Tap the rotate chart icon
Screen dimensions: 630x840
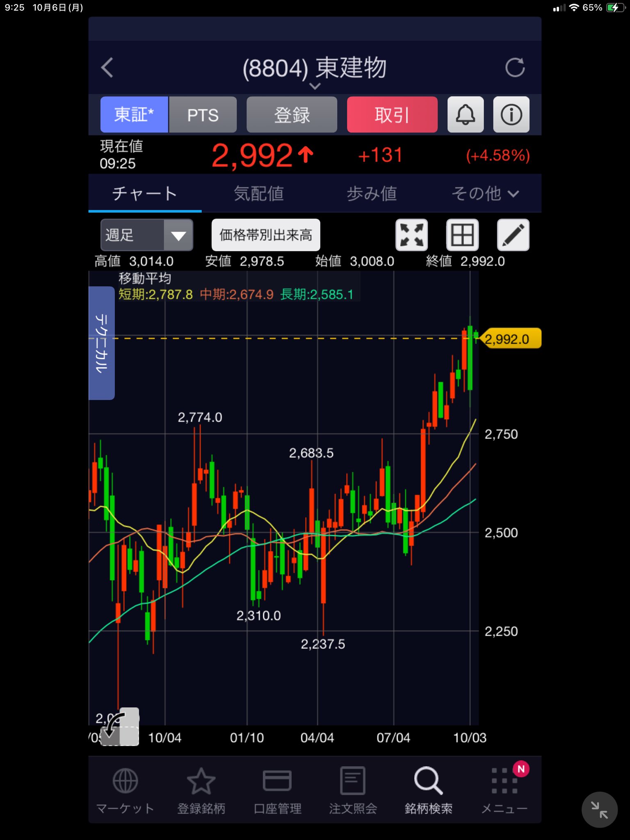click(120, 727)
